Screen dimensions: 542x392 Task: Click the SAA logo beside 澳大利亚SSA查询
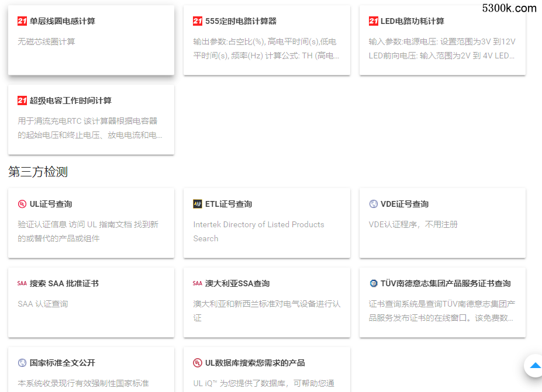click(198, 283)
